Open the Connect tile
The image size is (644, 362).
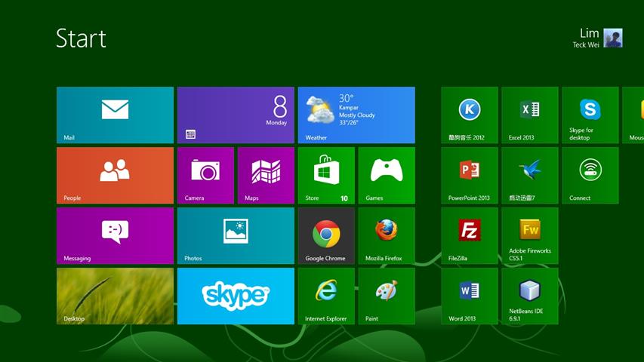[x=590, y=175]
